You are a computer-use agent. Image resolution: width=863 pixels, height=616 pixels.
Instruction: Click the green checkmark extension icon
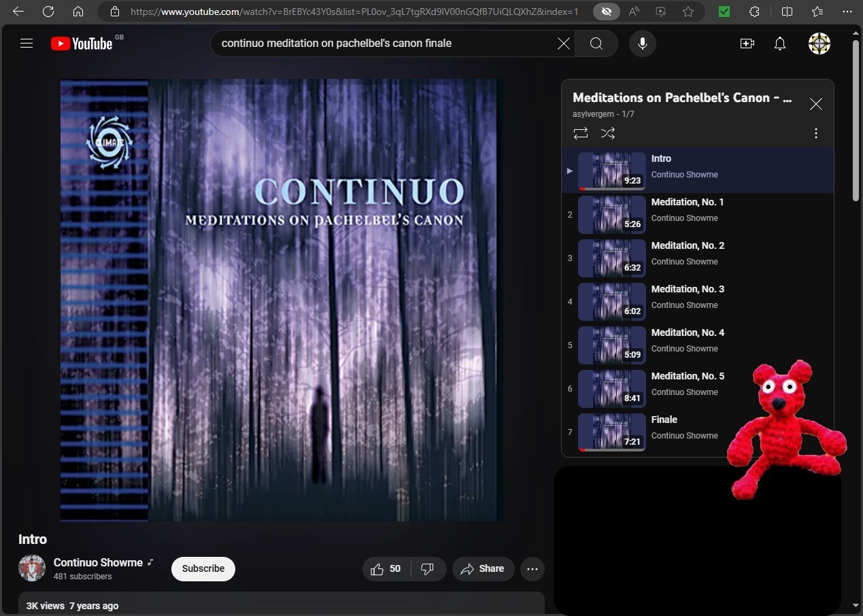tap(724, 12)
